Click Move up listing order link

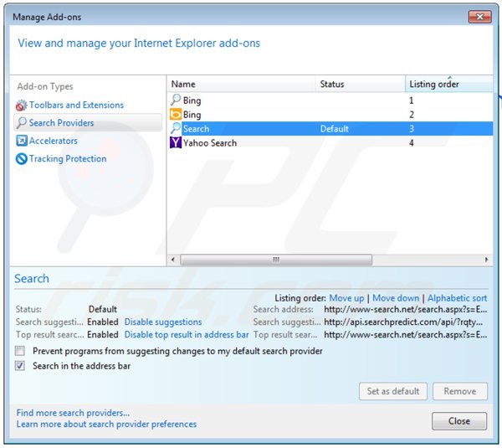pyautogui.click(x=346, y=298)
